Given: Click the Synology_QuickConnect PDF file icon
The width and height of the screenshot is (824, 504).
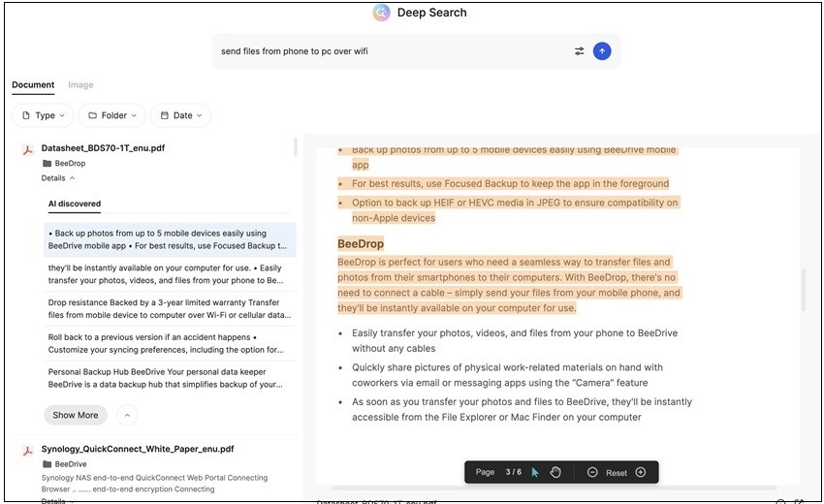Looking at the screenshot, I should point(29,450).
